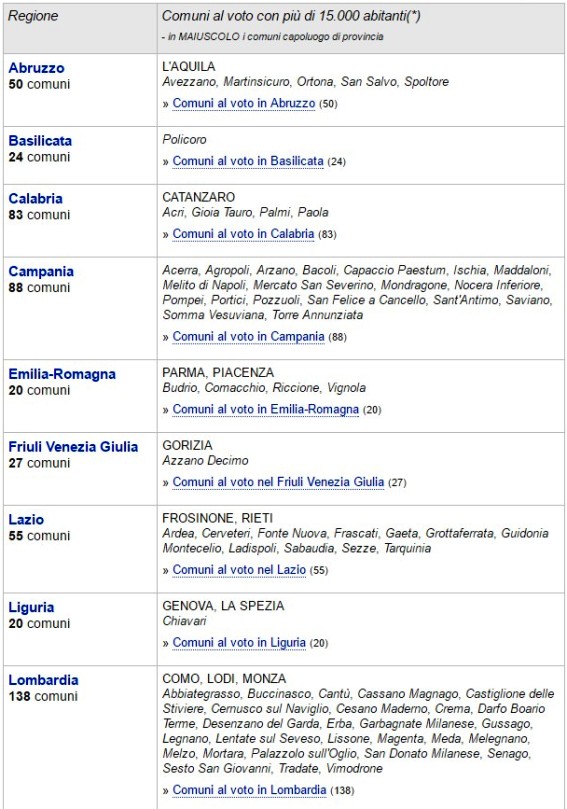Open the Basilicata region heading link

(x=40, y=141)
